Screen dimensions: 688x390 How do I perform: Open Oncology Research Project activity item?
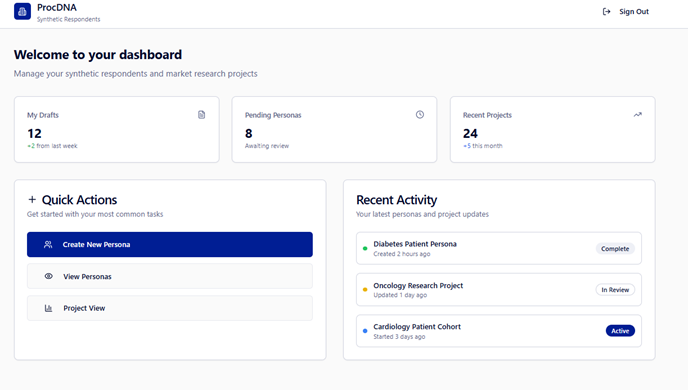tap(499, 290)
